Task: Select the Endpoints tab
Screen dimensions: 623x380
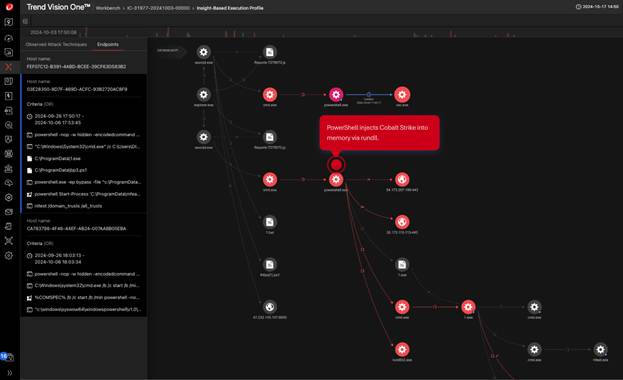Action: pos(108,45)
